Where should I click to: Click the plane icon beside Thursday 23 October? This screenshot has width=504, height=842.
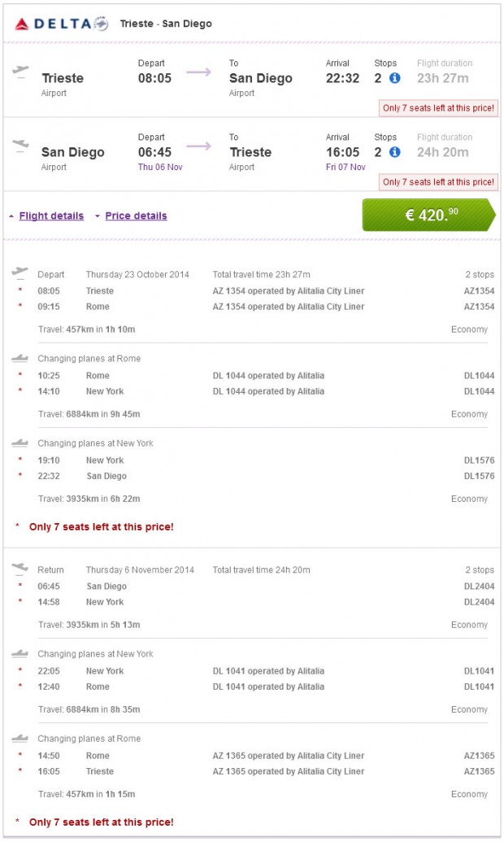20,273
